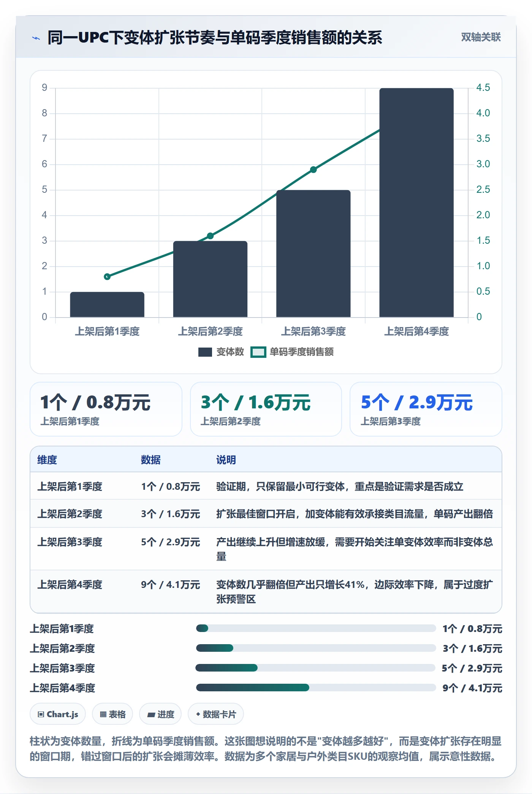Click left axis value 9
This screenshot has width=532, height=794.
(44, 87)
